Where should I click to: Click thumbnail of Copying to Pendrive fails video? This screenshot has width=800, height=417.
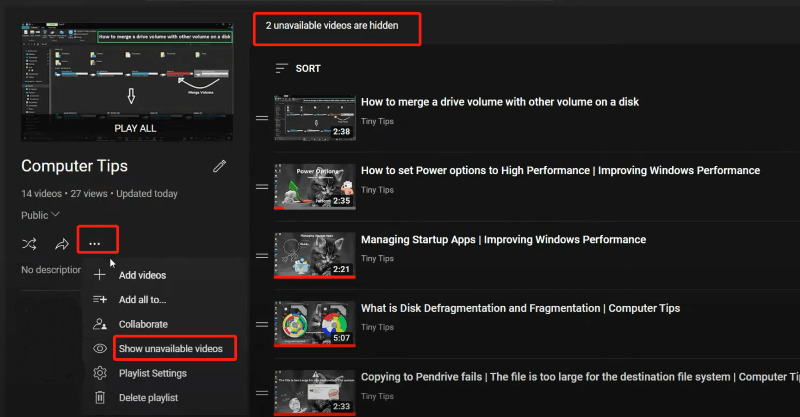coord(314,392)
